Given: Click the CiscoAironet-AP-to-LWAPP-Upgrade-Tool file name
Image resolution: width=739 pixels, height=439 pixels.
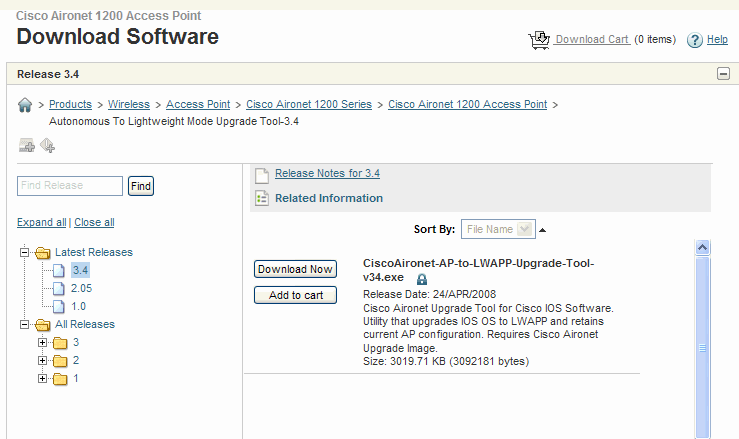Looking at the screenshot, I should (478, 270).
